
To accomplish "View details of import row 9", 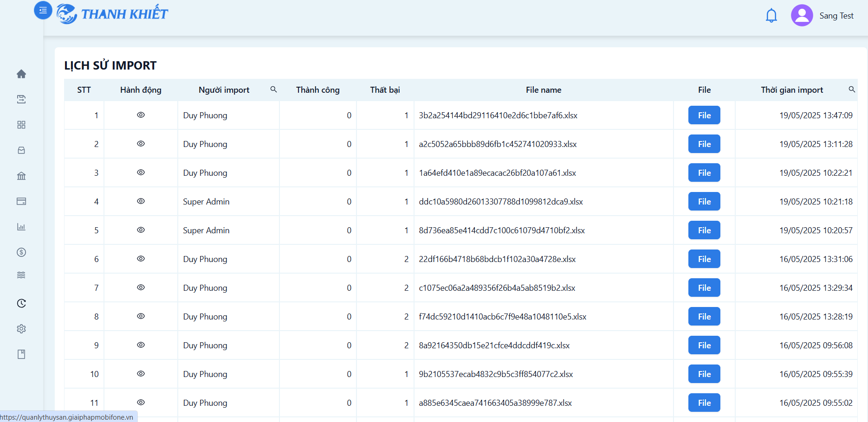I will [x=141, y=345].
